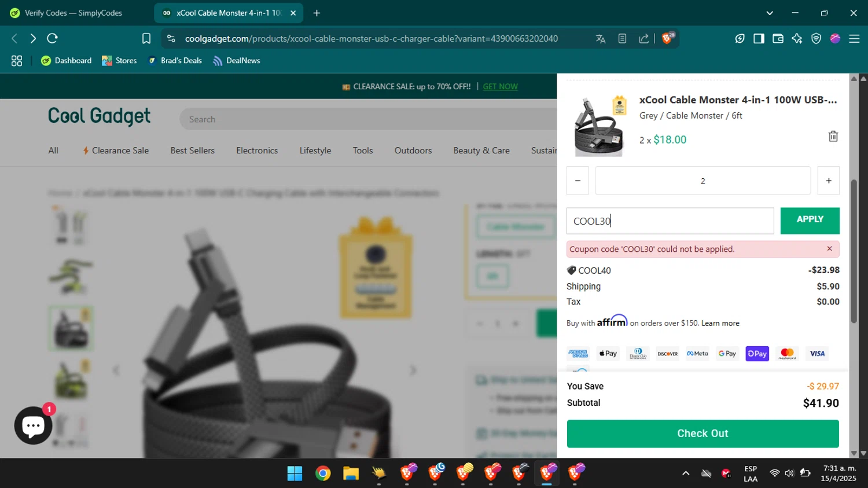
Task: Click the browser back arrow
Action: click(14, 39)
